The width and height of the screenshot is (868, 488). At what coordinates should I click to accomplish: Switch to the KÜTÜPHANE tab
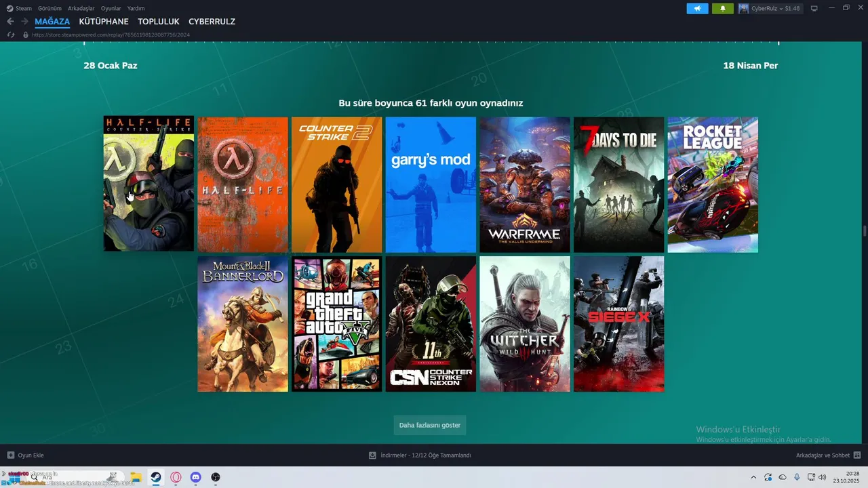pyautogui.click(x=104, y=22)
